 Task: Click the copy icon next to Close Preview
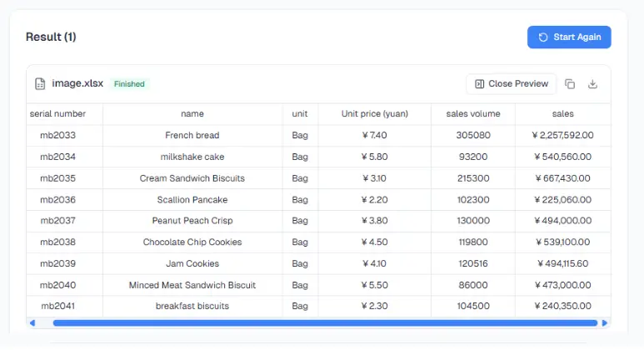(570, 83)
